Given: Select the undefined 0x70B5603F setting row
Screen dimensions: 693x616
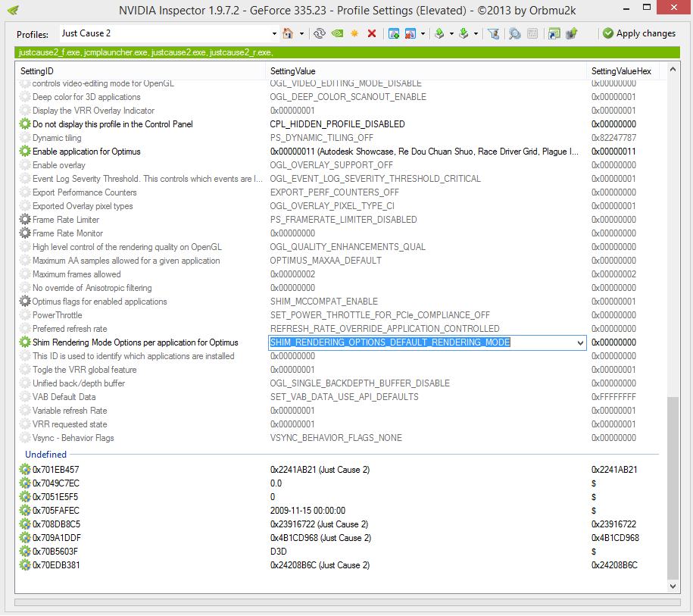Looking at the screenshot, I should tap(55, 552).
